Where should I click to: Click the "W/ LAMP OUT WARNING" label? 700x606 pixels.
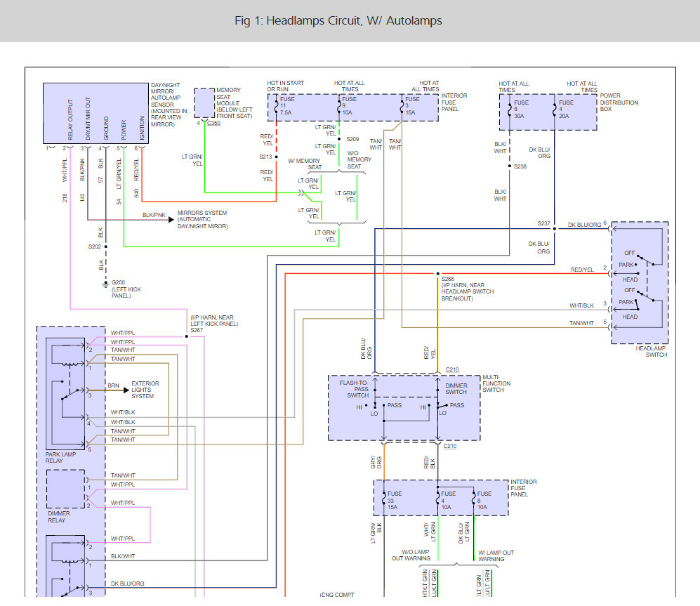[496, 555]
